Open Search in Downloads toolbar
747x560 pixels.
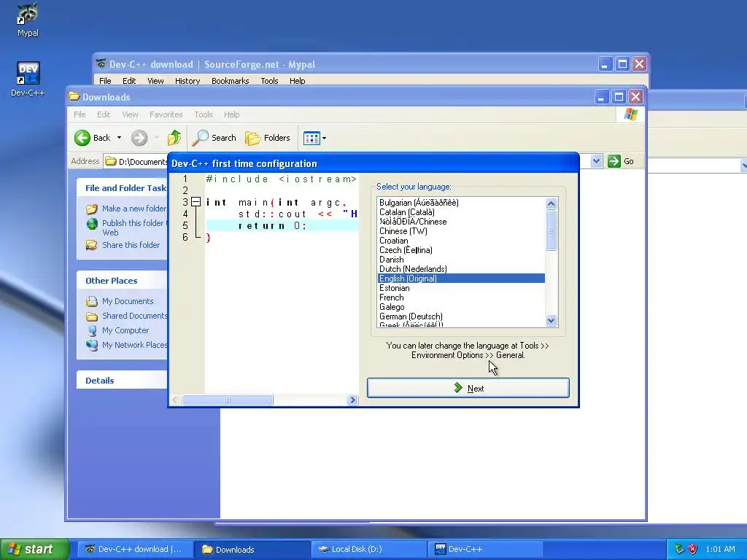pyautogui.click(x=214, y=138)
